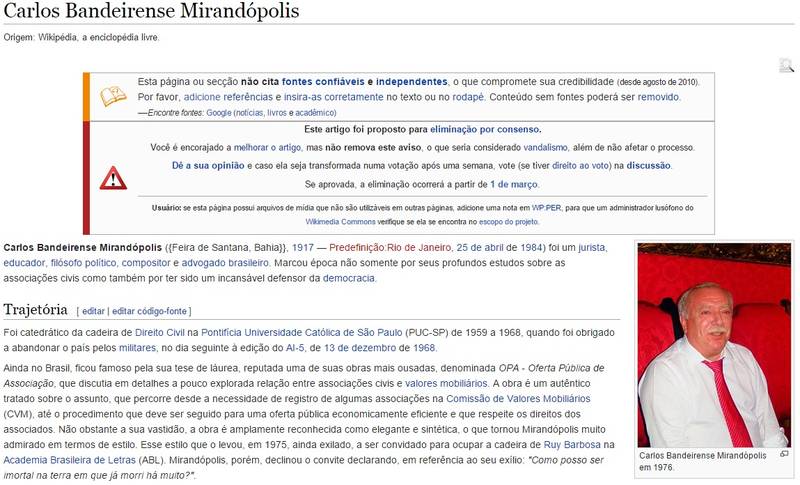Image resolution: width=800 pixels, height=485 pixels.
Task: Open the 'militares' link
Action: tap(137, 348)
